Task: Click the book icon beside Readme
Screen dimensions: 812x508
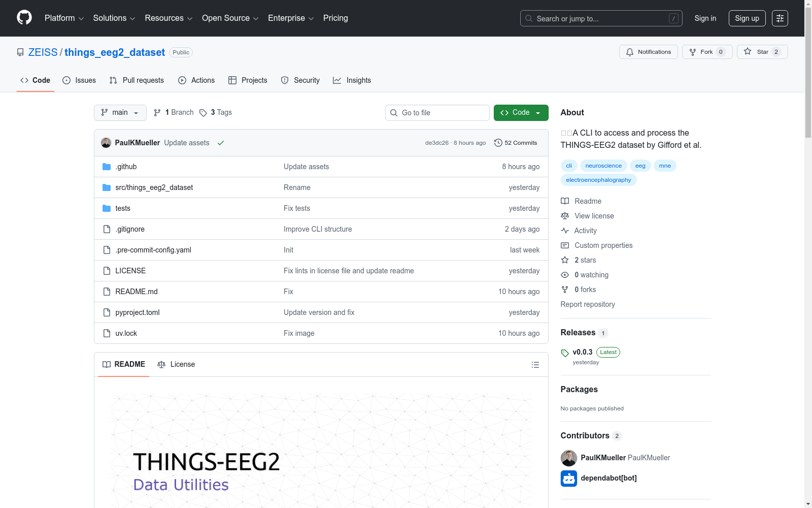Action: pos(565,201)
